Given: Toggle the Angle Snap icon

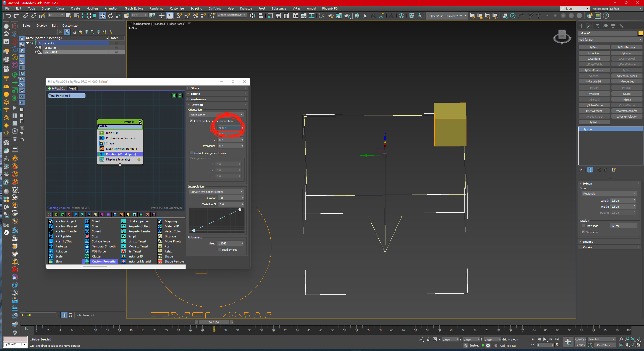Looking at the screenshot, I should coord(187,16).
